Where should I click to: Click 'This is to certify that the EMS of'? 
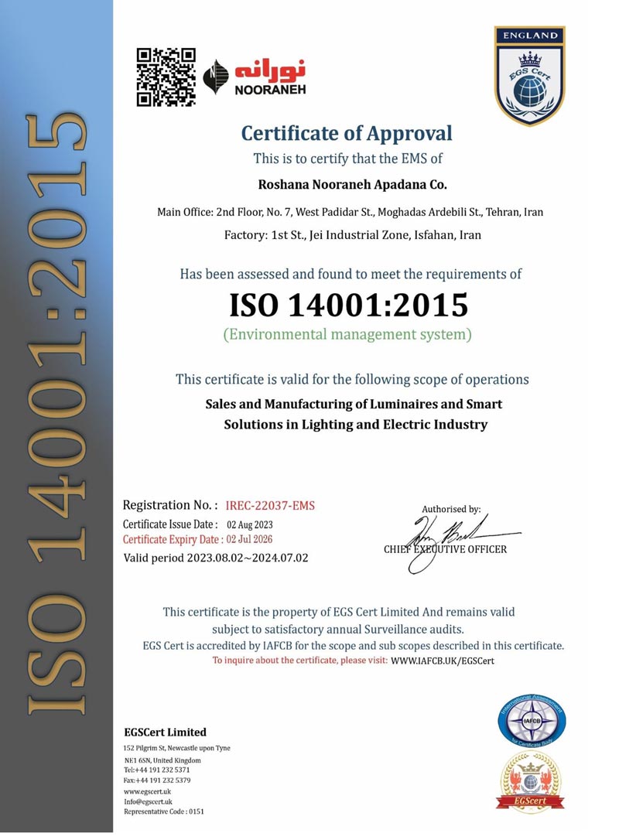(348, 159)
